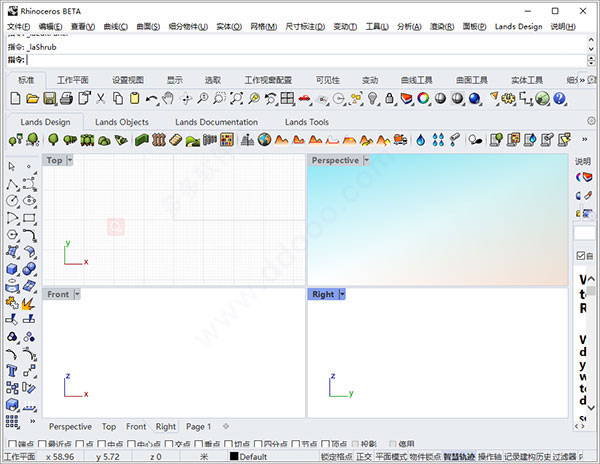600x464 pixels.
Task: Switch to the Lands Tools tab
Action: 307,122
